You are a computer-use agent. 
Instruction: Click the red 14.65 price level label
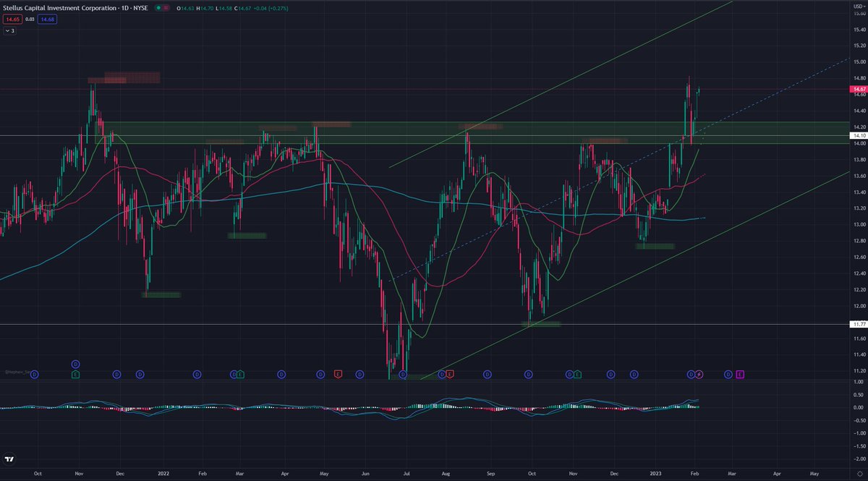tap(12, 19)
